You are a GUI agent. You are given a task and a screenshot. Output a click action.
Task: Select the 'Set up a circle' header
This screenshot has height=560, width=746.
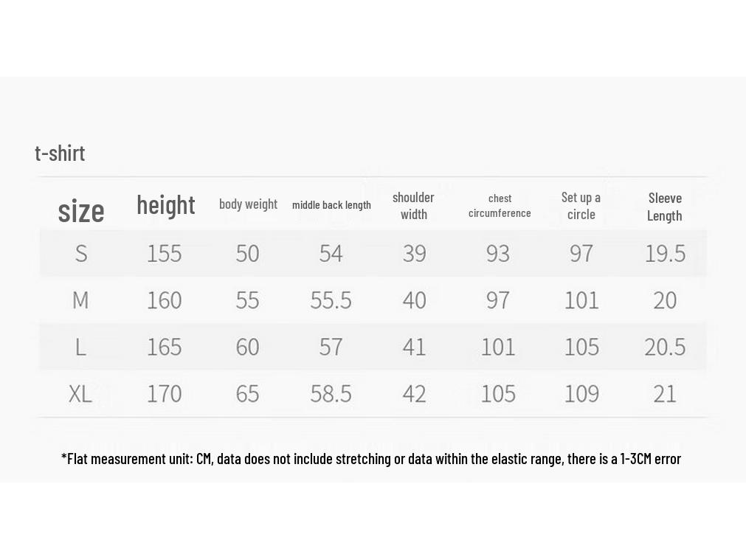point(581,206)
